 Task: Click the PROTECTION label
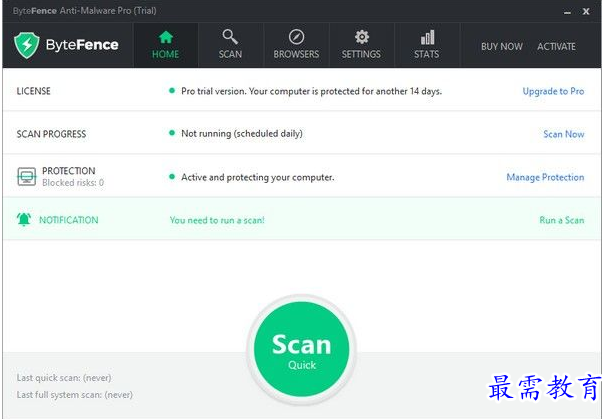[68, 171]
